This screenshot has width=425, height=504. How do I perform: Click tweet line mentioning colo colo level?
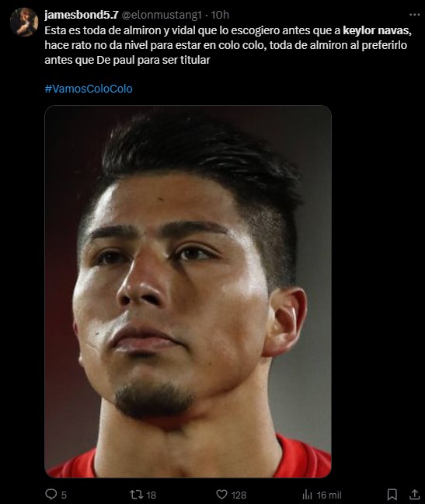225,45
